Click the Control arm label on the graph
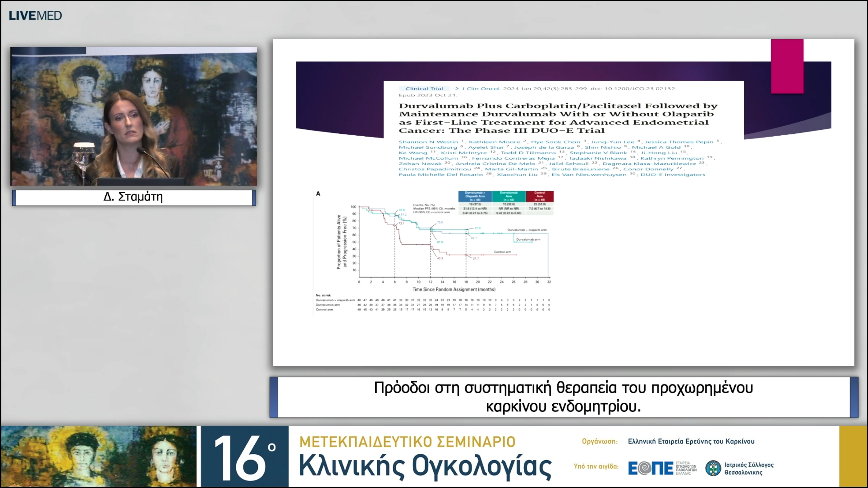Viewport: 868px width, 488px height. pyautogui.click(x=503, y=251)
